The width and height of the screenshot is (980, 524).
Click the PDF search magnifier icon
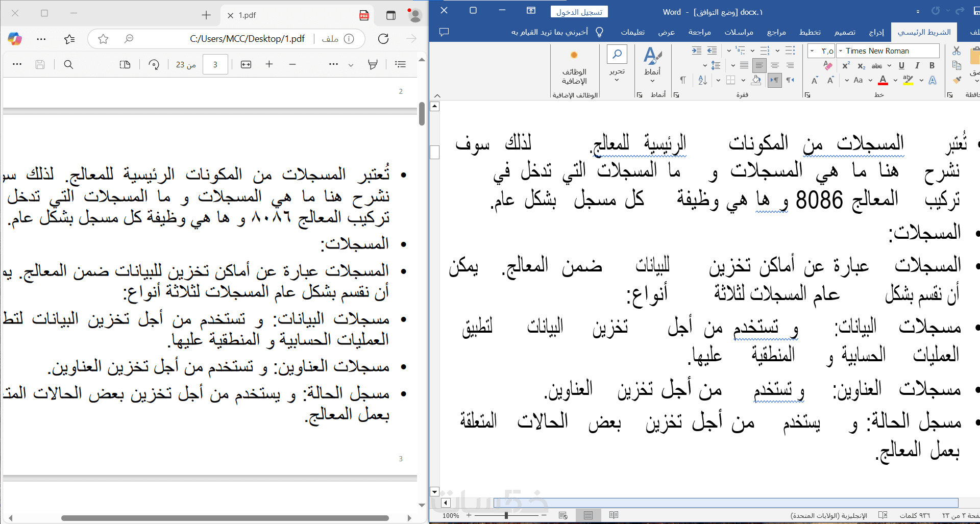[68, 64]
